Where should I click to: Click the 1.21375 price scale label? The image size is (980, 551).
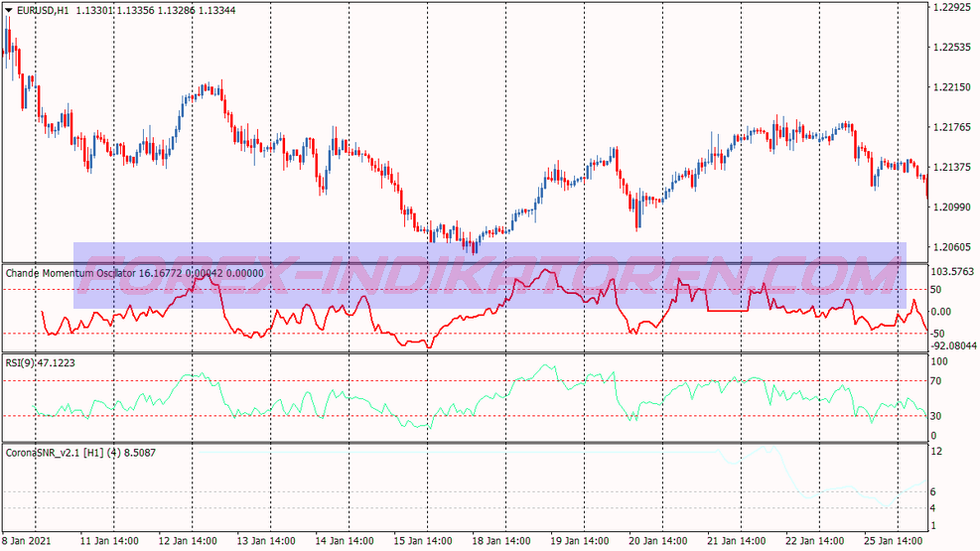click(952, 167)
